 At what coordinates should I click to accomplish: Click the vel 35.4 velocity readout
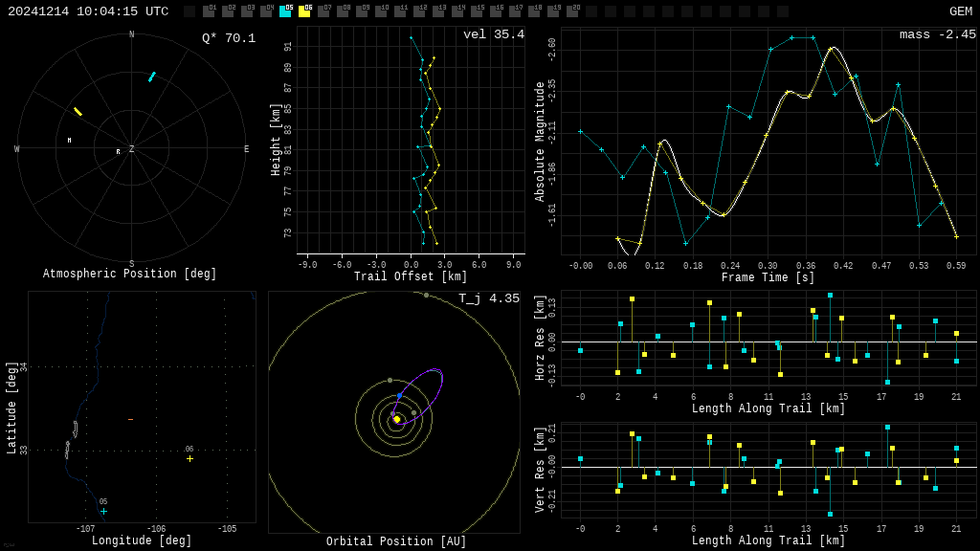pyautogui.click(x=493, y=35)
